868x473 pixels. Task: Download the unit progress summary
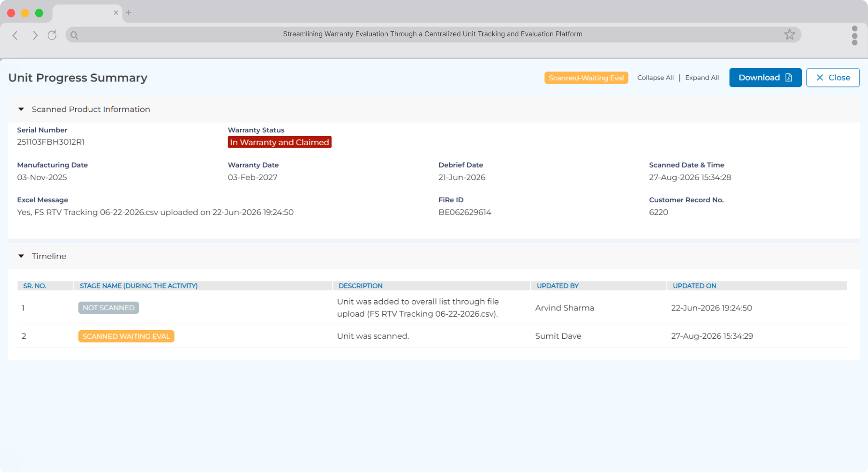pyautogui.click(x=765, y=78)
